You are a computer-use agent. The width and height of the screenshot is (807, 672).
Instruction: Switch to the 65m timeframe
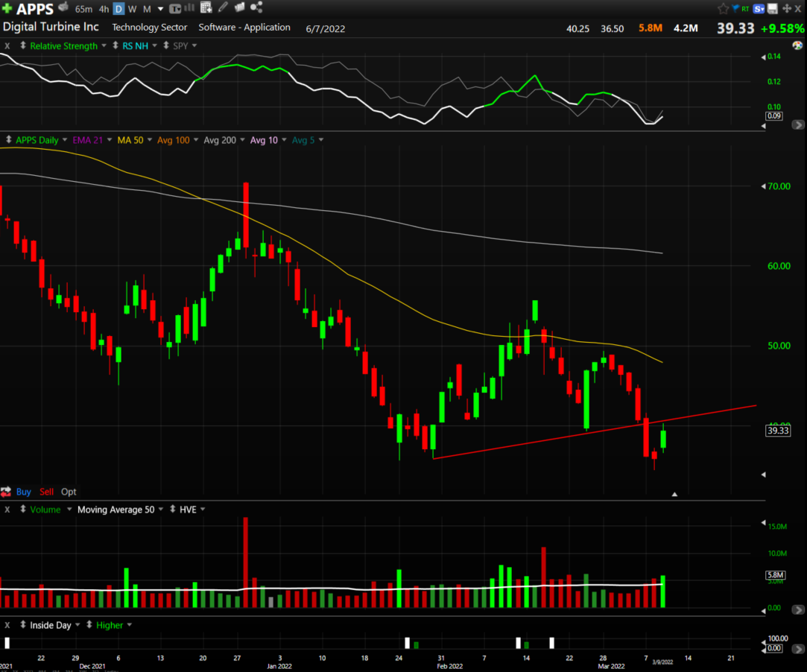click(83, 9)
